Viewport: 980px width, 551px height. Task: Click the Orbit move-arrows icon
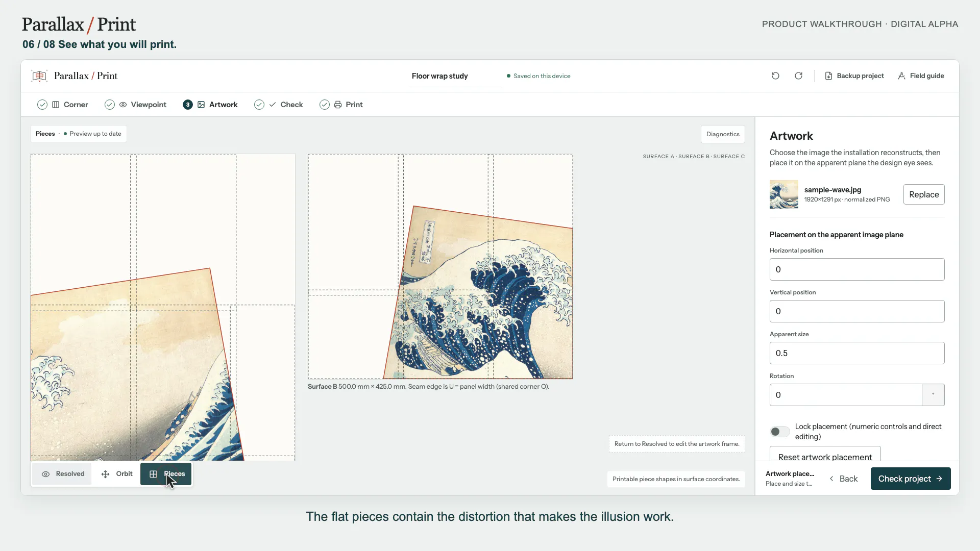coord(106,474)
